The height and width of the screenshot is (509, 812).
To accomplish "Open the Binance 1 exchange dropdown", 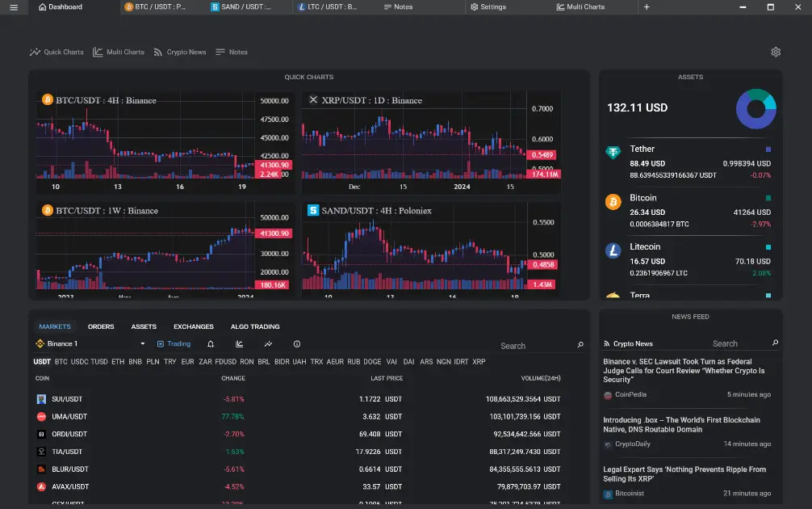I will point(90,344).
